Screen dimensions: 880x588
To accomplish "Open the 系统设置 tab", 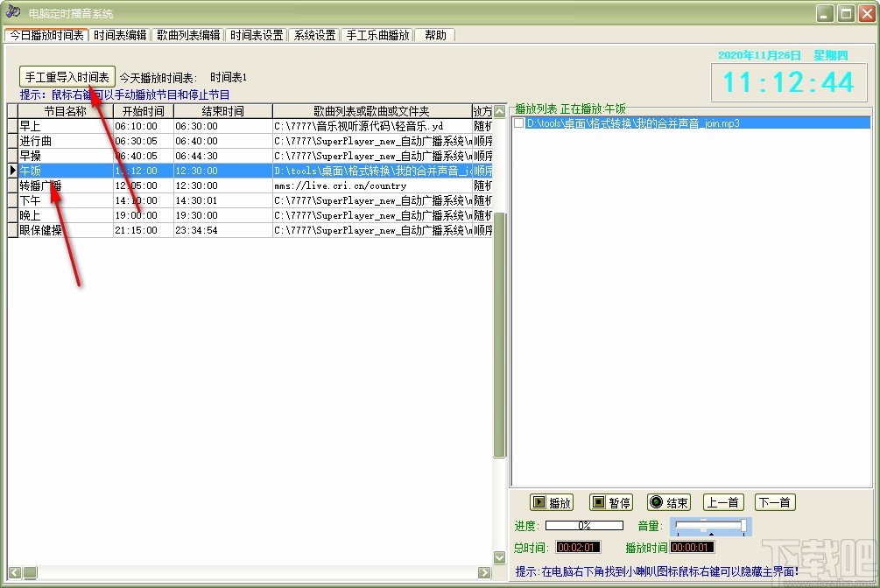I will click(314, 35).
